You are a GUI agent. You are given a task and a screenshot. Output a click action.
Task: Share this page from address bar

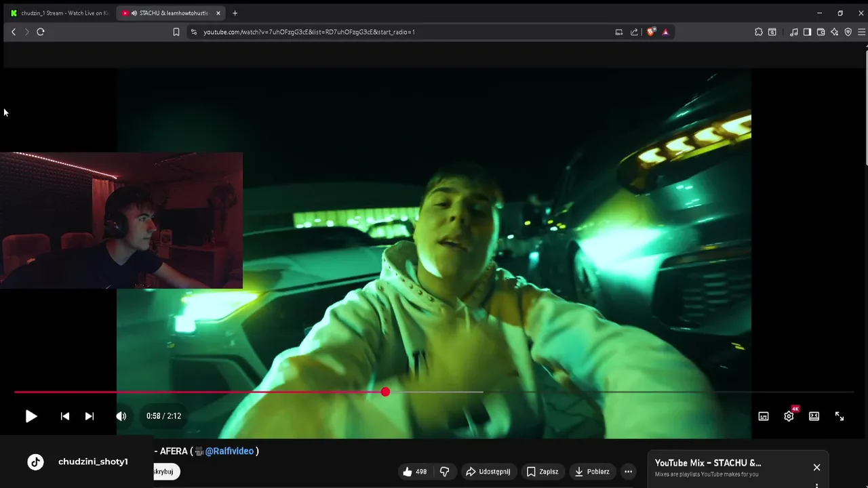tap(635, 32)
